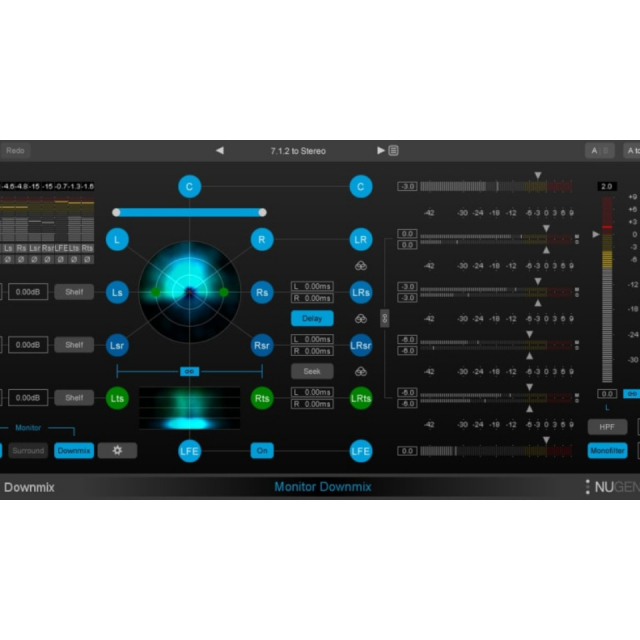Click the 0.0 gain value of LFE meter
The width and height of the screenshot is (640, 640).
click(407, 451)
